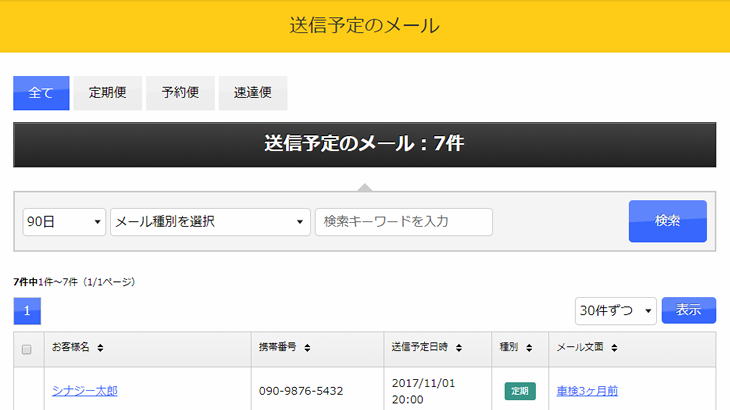This screenshot has height=410, width=730.
Task: Open the 30件ずつ page size dropdown
Action: [x=615, y=311]
